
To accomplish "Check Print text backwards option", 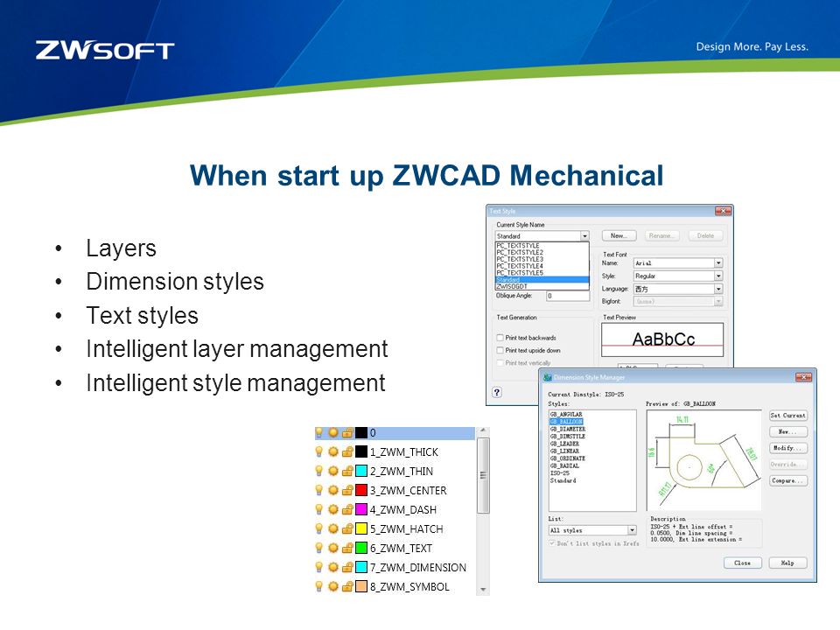I will click(500, 338).
